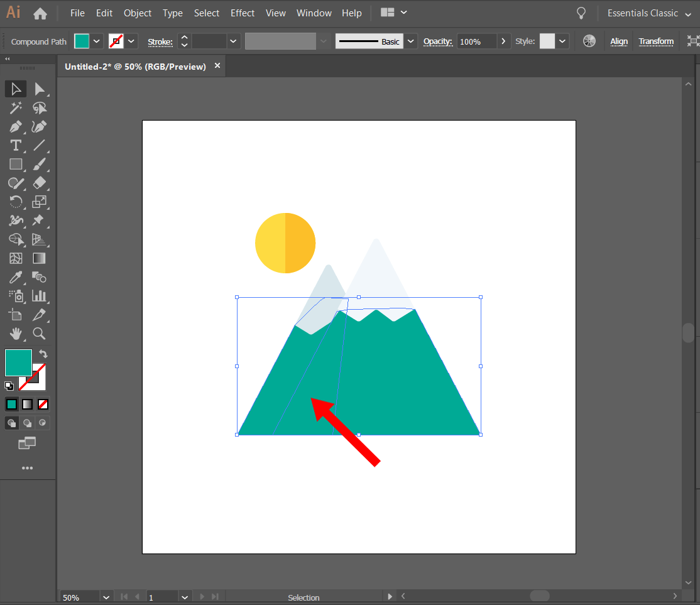Open the Object menu
Screen dimensions: 700x605
[x=137, y=13]
